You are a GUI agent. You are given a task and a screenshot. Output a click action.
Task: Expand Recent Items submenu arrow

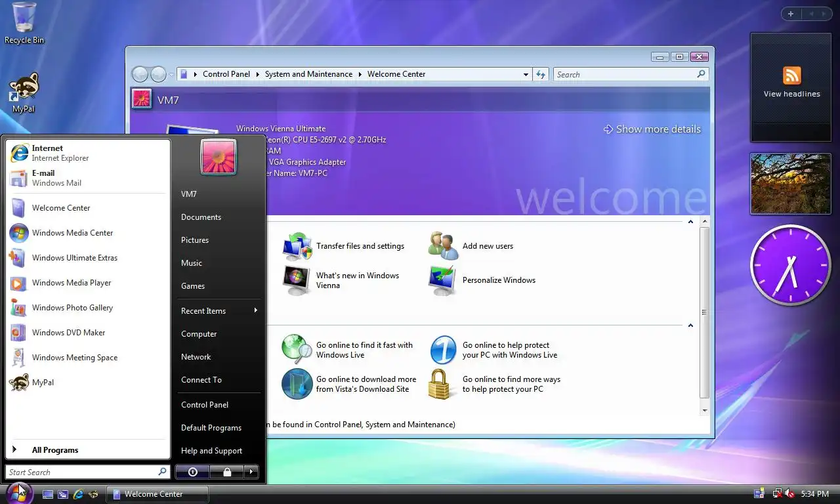[x=255, y=310]
